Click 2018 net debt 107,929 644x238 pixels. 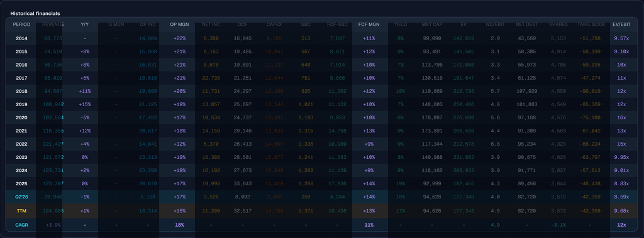(x=526, y=91)
